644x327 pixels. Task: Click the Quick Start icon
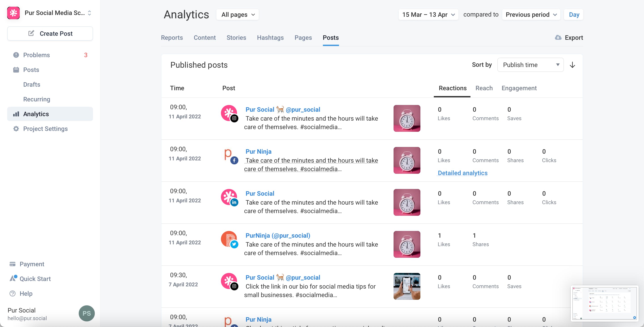[13, 278]
